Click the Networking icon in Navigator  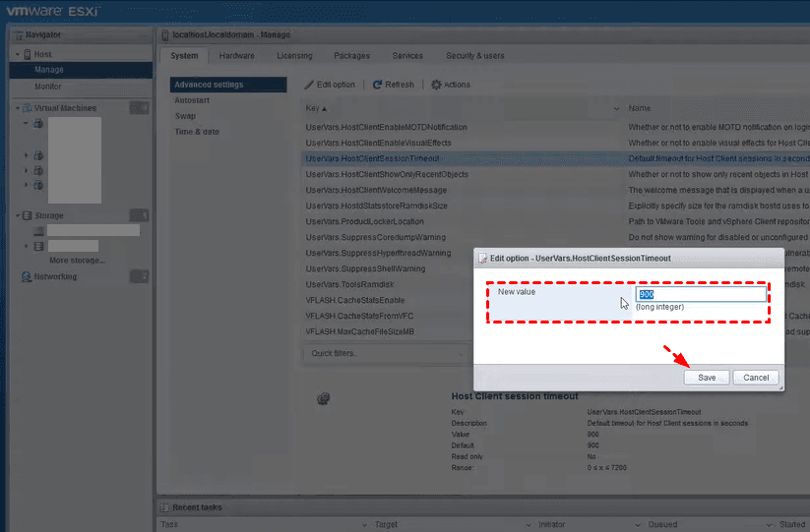[x=27, y=276]
